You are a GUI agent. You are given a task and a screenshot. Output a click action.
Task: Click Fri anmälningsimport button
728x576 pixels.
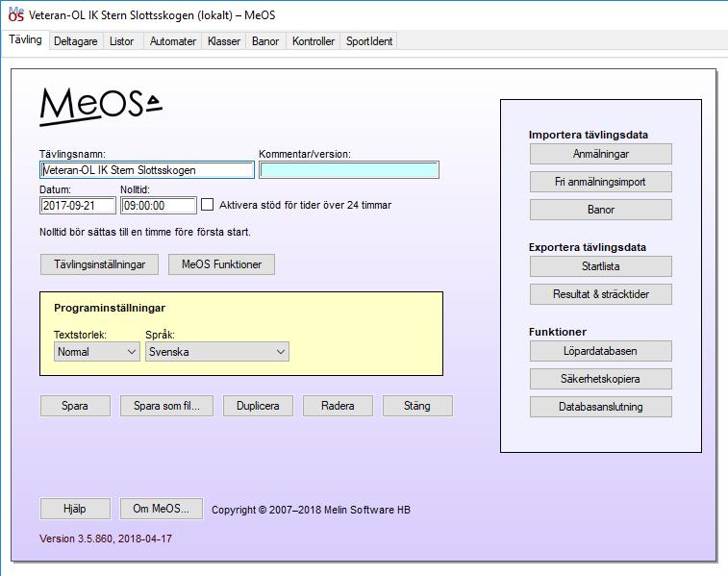pos(601,182)
